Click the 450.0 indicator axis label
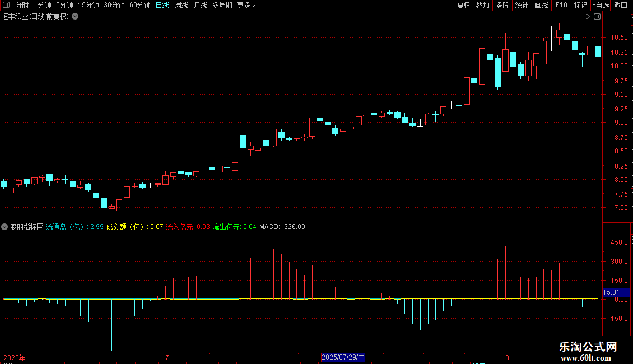This screenshot has height=364, width=633. (619, 242)
